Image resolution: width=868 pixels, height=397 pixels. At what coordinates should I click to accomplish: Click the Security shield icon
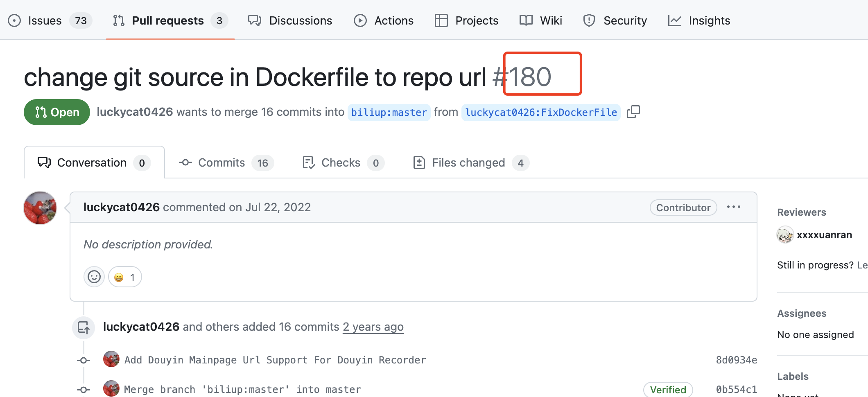pyautogui.click(x=590, y=20)
